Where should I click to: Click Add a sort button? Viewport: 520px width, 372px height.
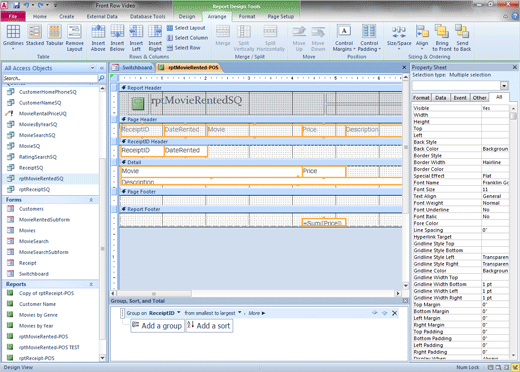point(209,326)
